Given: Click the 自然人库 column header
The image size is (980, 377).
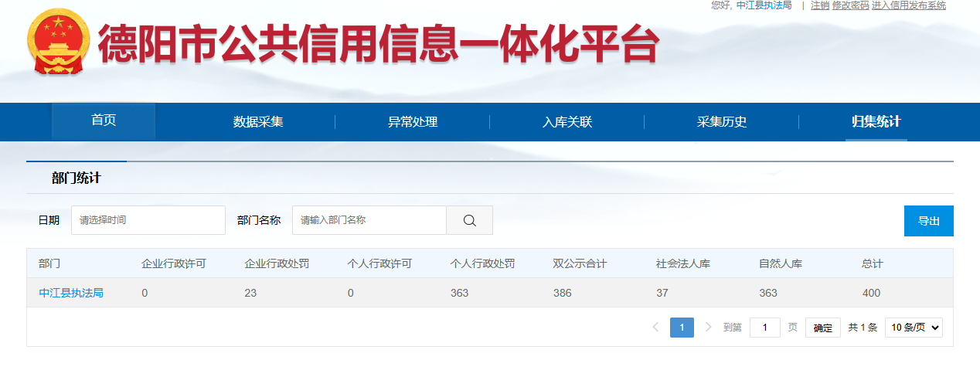Looking at the screenshot, I should tap(780, 264).
